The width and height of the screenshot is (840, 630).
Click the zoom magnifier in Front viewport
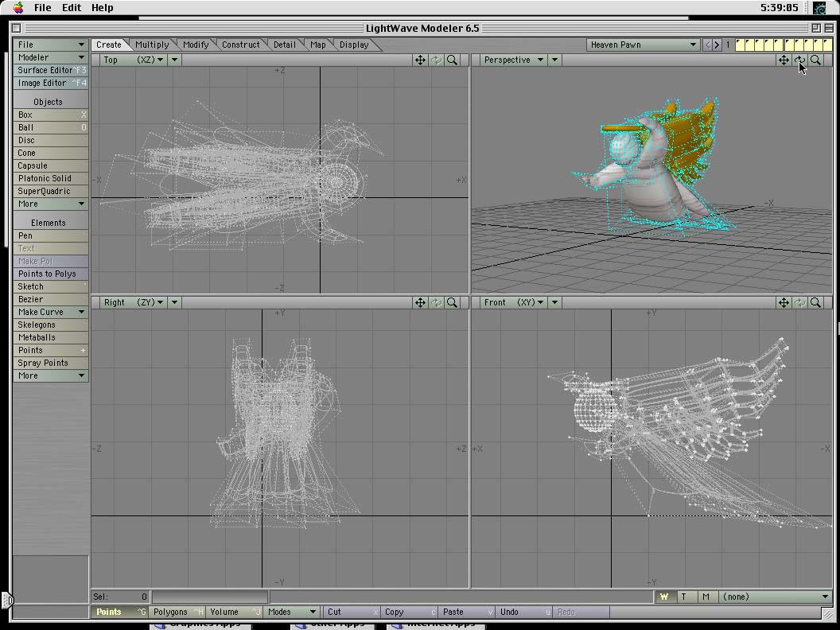click(815, 302)
